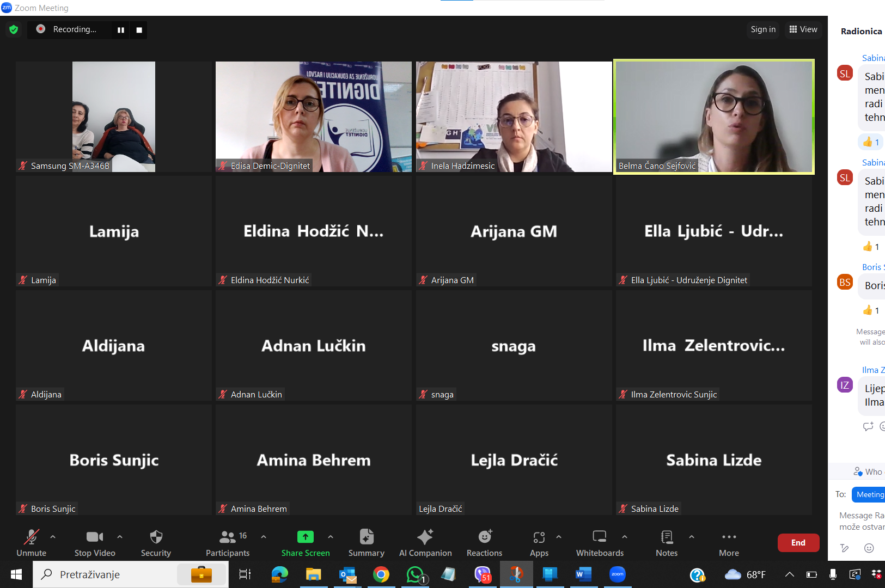Image resolution: width=885 pixels, height=588 pixels.
Task: Open Task View on the taskbar
Action: 245,574
